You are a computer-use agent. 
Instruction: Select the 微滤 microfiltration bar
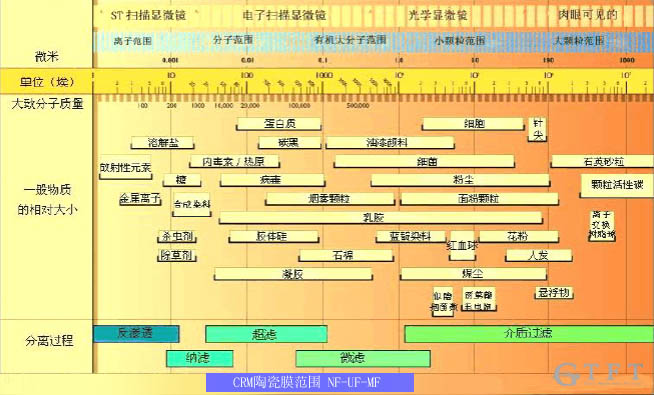coord(363,358)
